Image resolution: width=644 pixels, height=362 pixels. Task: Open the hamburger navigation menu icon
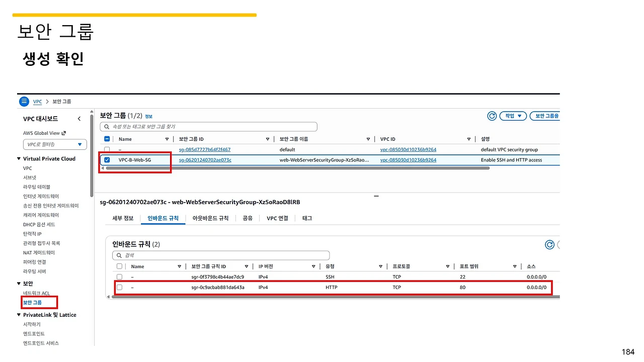pos(24,101)
